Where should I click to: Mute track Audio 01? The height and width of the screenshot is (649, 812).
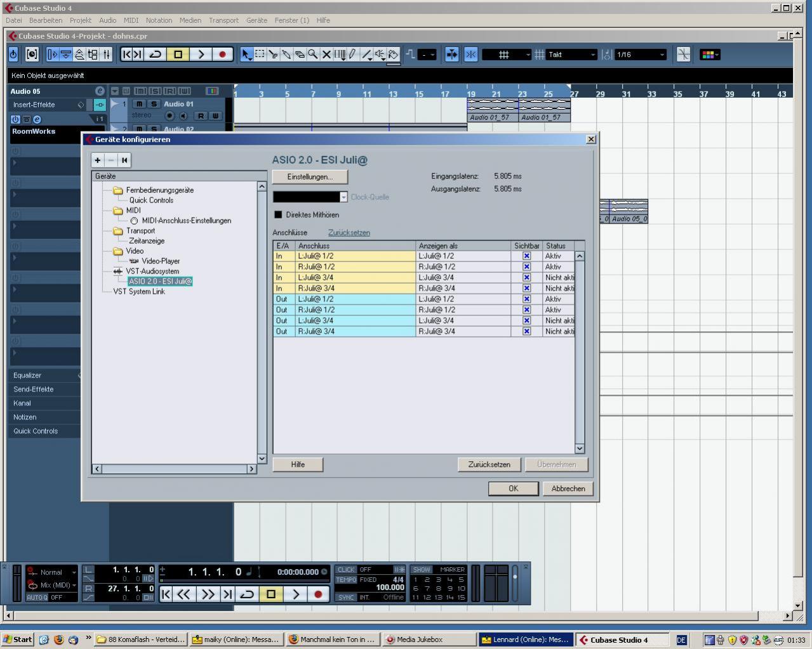coord(140,104)
